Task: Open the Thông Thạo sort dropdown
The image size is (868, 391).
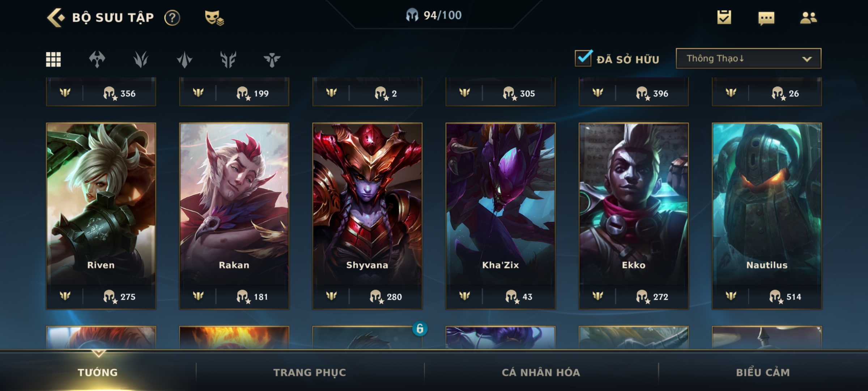Action: [748, 58]
